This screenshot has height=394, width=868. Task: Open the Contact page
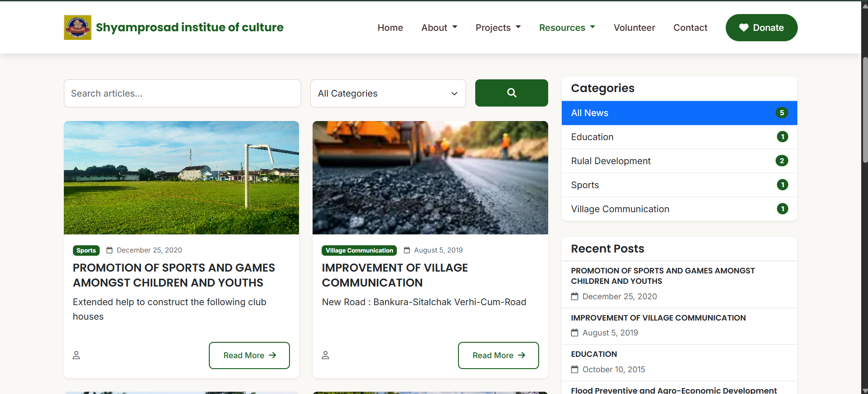click(x=690, y=28)
